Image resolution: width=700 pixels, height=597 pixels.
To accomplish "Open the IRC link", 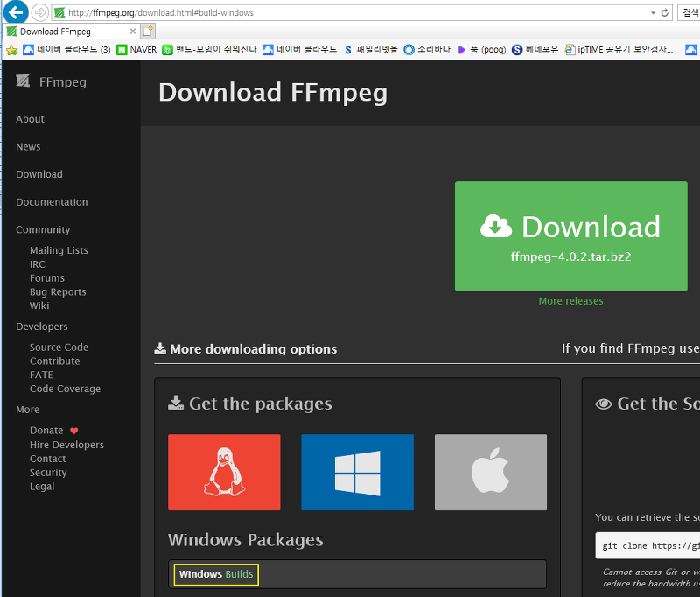I will 38,263.
